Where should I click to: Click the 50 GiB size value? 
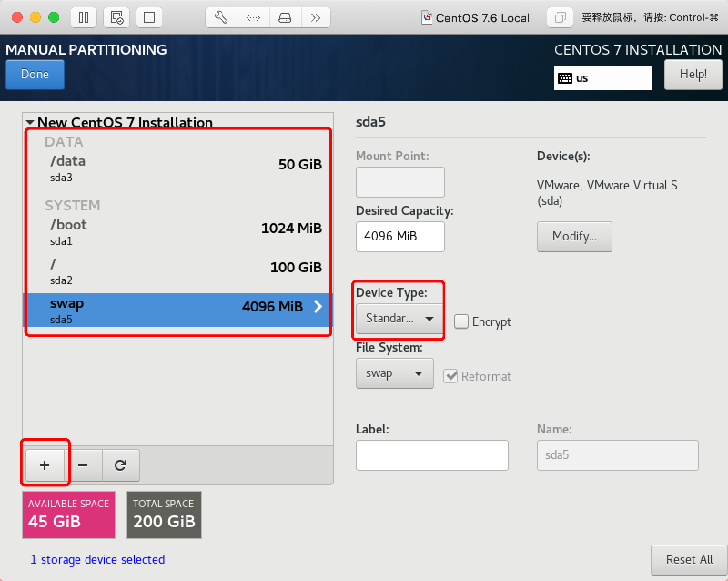tap(300, 164)
